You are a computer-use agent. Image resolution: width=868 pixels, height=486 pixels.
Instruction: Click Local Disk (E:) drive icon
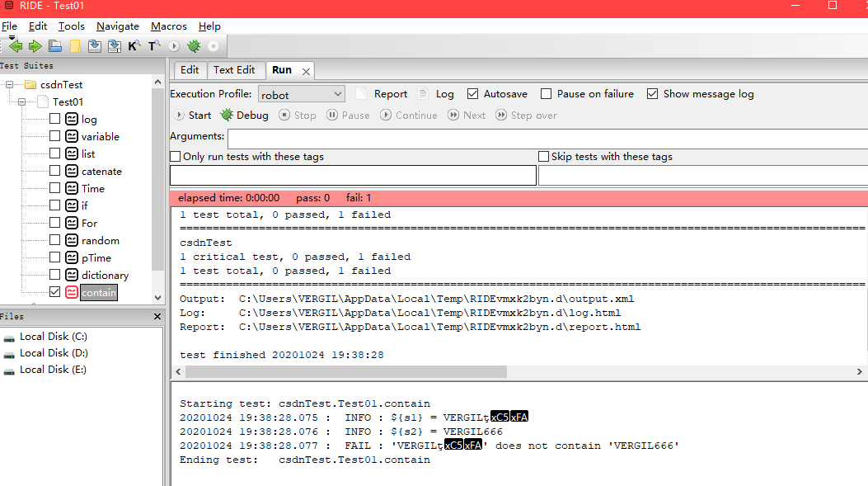tap(9, 370)
